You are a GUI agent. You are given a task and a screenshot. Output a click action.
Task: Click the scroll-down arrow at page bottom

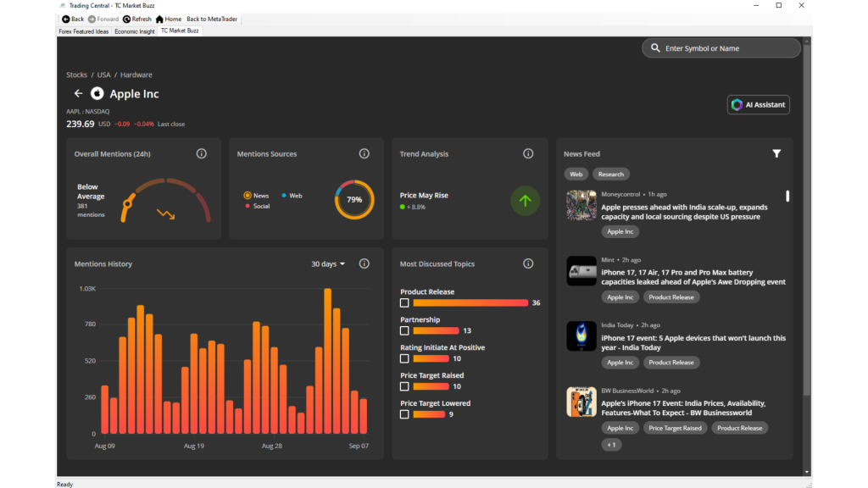(807, 472)
